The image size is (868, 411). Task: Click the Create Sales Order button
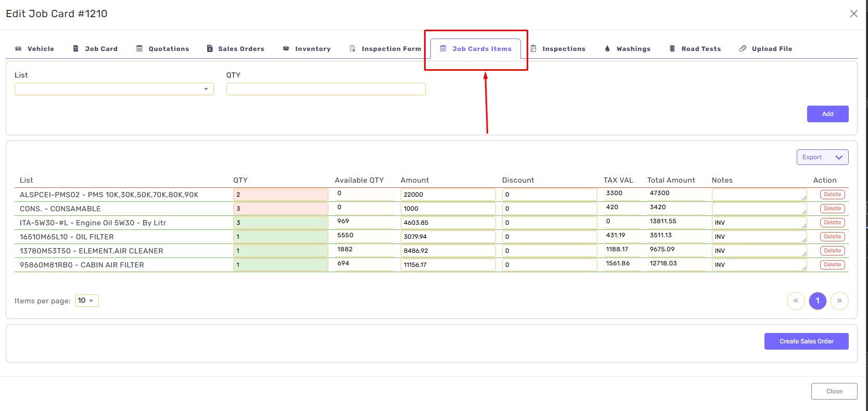pyautogui.click(x=806, y=341)
